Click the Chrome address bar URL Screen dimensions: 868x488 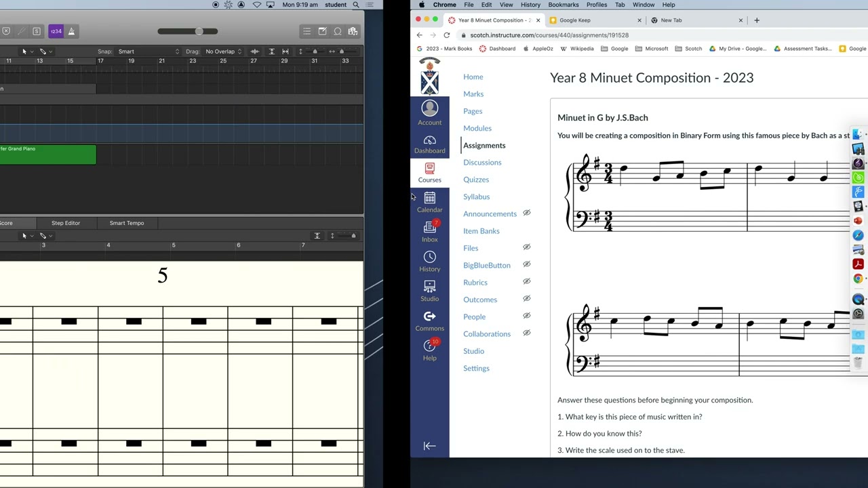[x=549, y=35]
